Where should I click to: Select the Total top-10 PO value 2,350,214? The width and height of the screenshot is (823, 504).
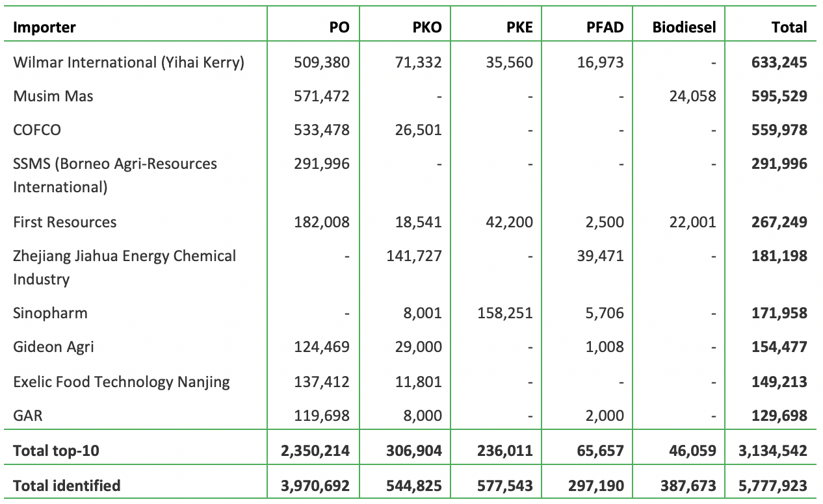click(315, 450)
